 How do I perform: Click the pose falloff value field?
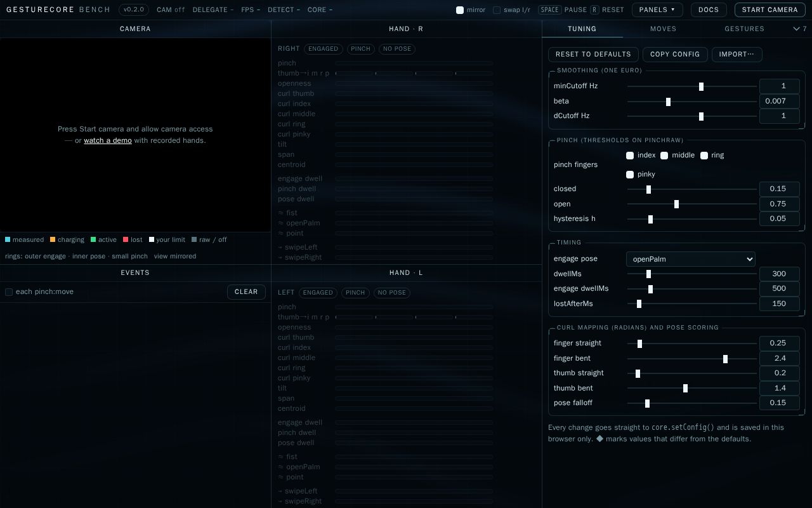pyautogui.click(x=779, y=403)
